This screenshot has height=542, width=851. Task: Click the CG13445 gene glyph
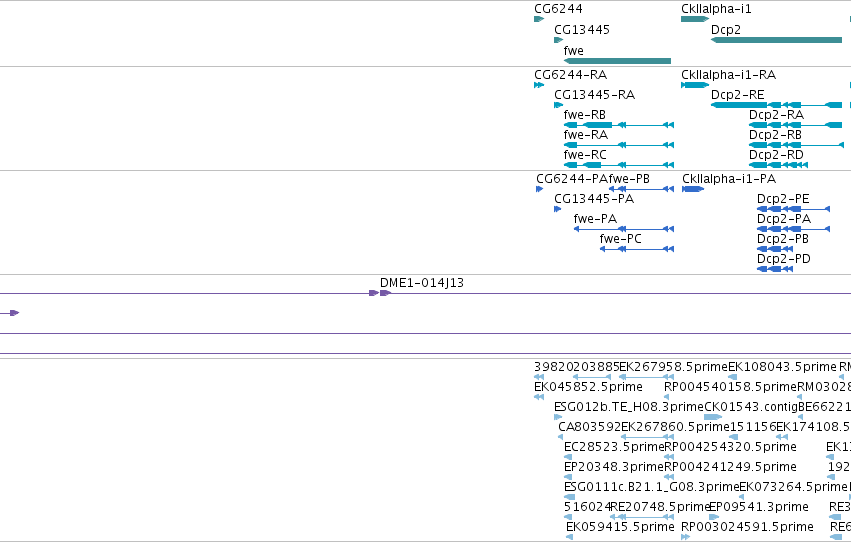click(558, 40)
